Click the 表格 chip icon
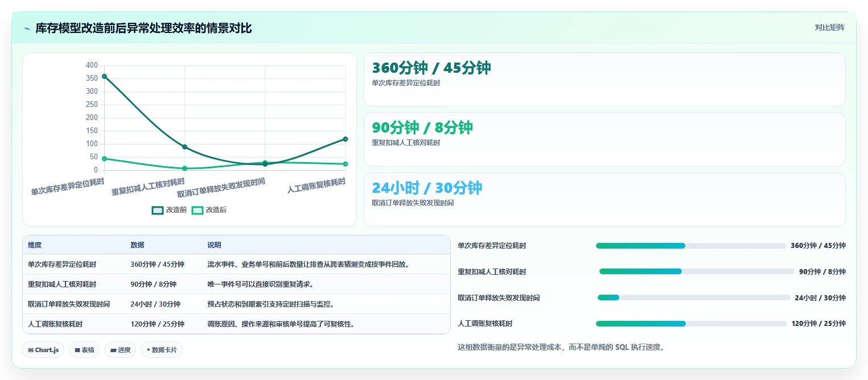The image size is (868, 380). (x=77, y=350)
